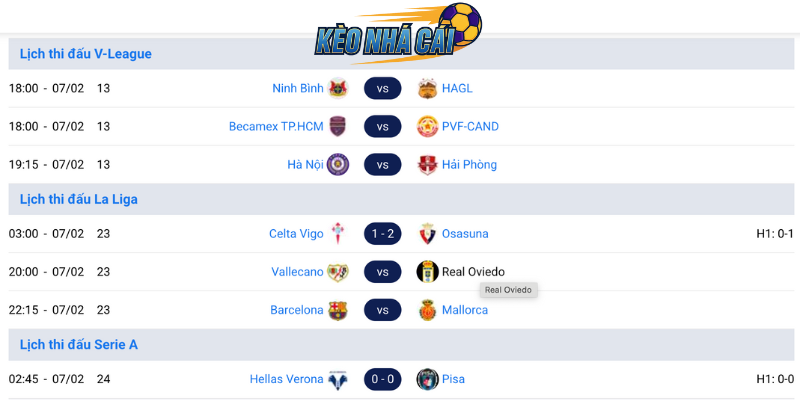Open the Vallecano team link
Viewport: 800px width, 400px height.
(297, 272)
